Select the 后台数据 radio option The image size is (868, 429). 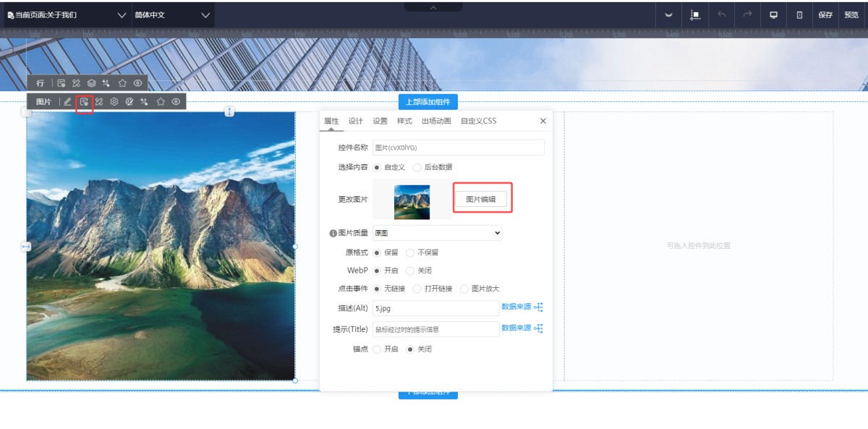coord(417,167)
